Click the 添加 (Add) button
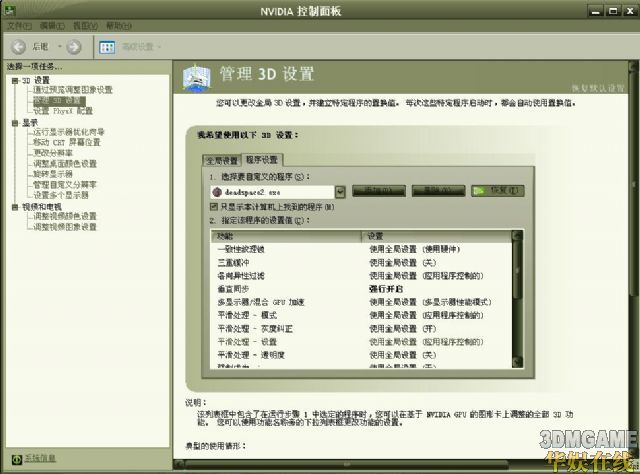Viewport: 640px width, 474px height. (x=378, y=191)
